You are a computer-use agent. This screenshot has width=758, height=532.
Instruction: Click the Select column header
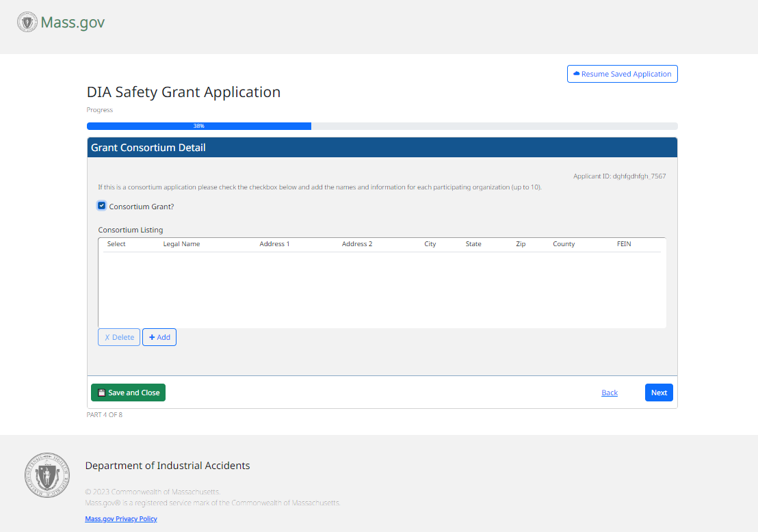point(116,244)
